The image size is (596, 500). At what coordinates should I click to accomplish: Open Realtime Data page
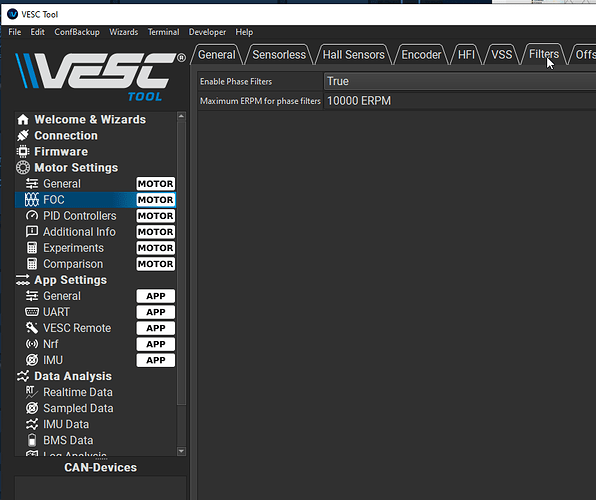(x=78, y=392)
